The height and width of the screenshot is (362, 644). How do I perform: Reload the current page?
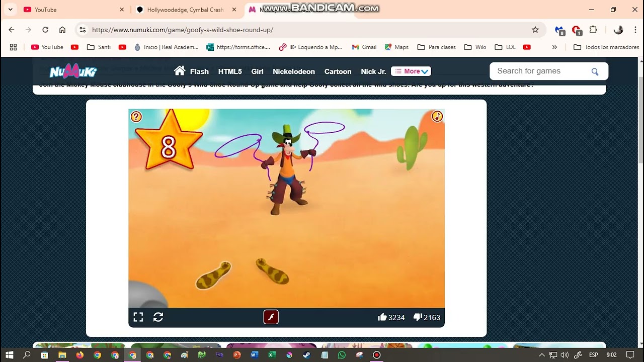[x=45, y=30]
